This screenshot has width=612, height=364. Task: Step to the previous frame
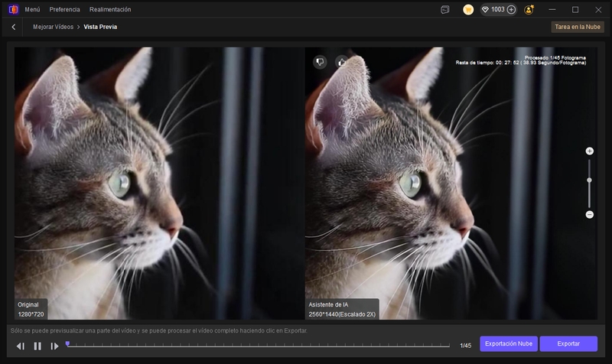[x=21, y=346]
